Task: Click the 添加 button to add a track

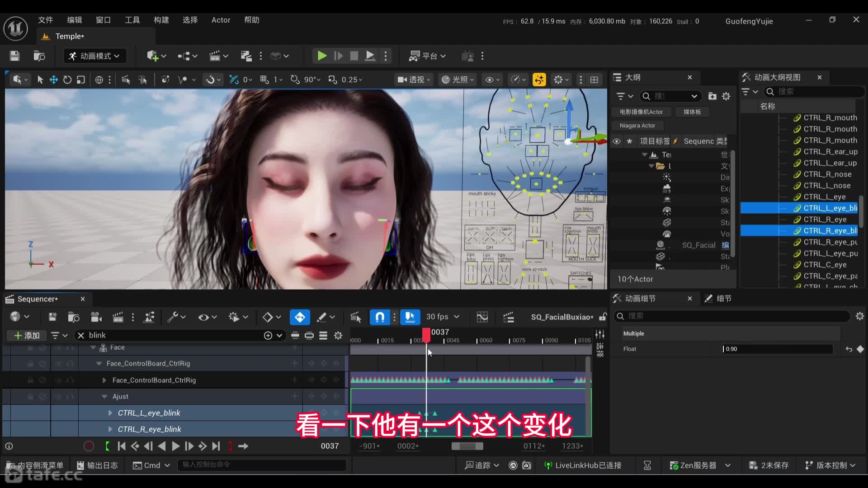Action: pyautogui.click(x=26, y=335)
